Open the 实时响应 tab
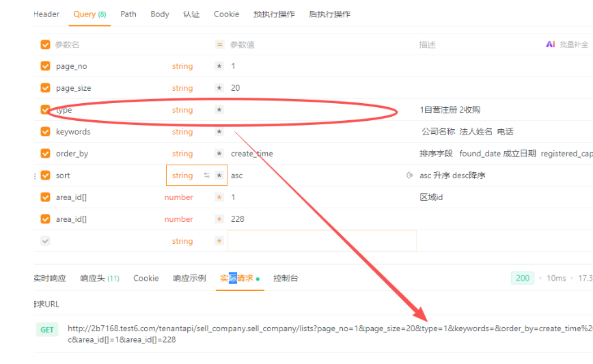Image resolution: width=593 pixels, height=364 pixels. coord(50,278)
